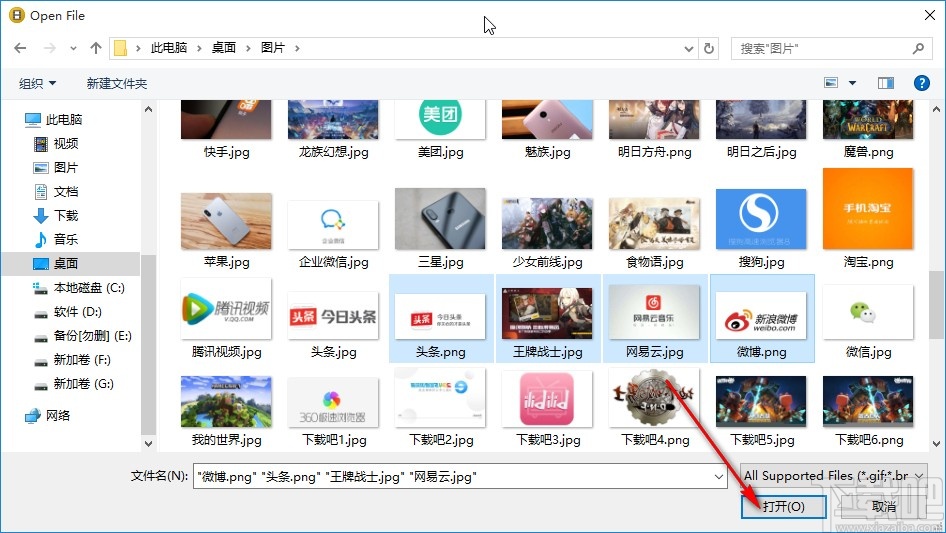The width and height of the screenshot is (946, 533).
Task: Select the 少女前线.jpg file
Action: (547, 232)
